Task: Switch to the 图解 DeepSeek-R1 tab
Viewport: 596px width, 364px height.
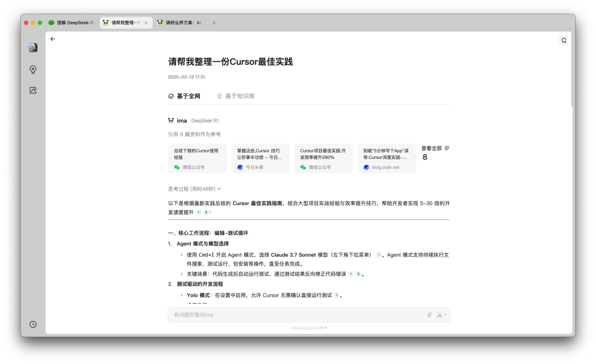Action: click(x=72, y=23)
